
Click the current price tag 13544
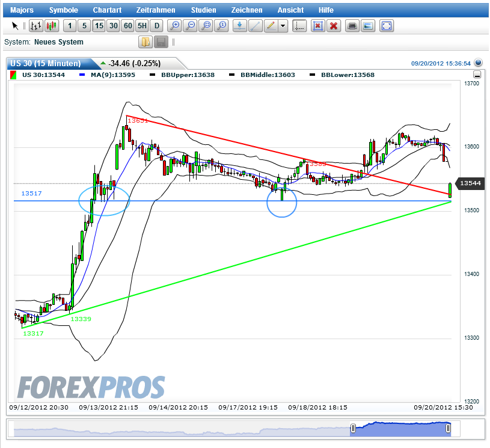[470, 183]
